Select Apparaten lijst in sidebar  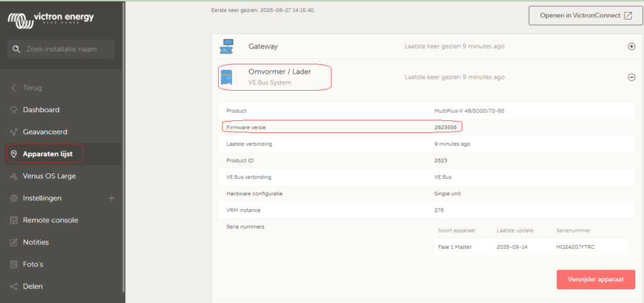click(x=48, y=154)
